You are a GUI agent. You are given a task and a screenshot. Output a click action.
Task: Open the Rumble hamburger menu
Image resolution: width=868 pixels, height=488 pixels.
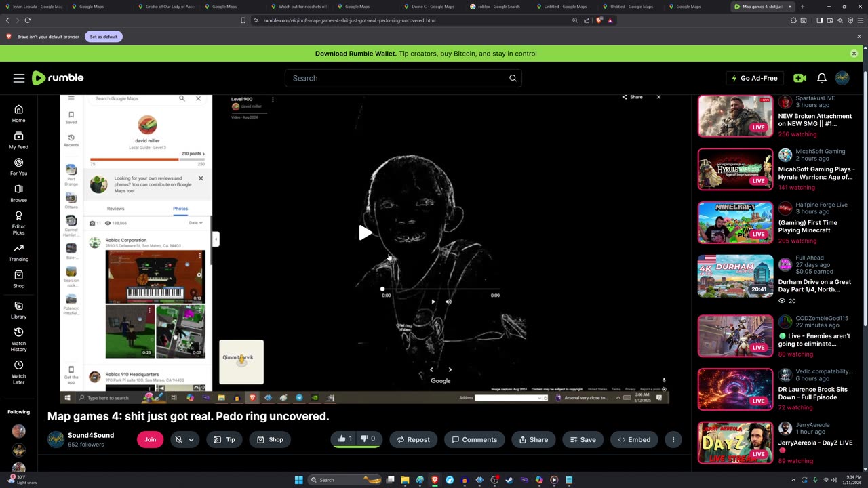(x=19, y=78)
